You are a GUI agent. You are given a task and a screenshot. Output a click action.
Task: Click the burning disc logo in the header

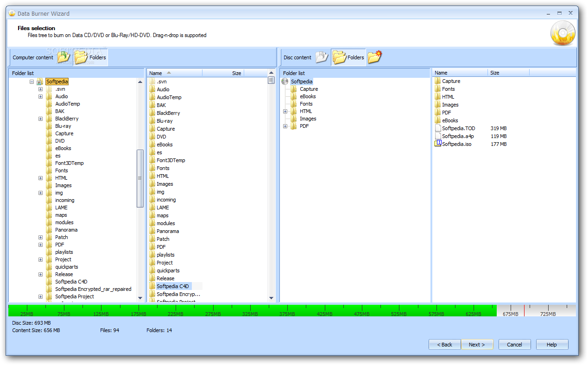[x=563, y=33]
